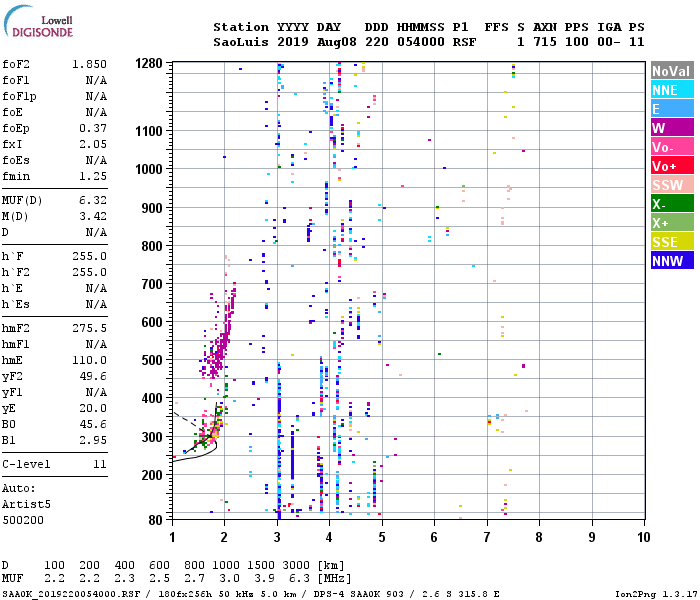The width and height of the screenshot is (700, 600).
Task: Click the hmF2 value 275.5
Action: [89, 329]
